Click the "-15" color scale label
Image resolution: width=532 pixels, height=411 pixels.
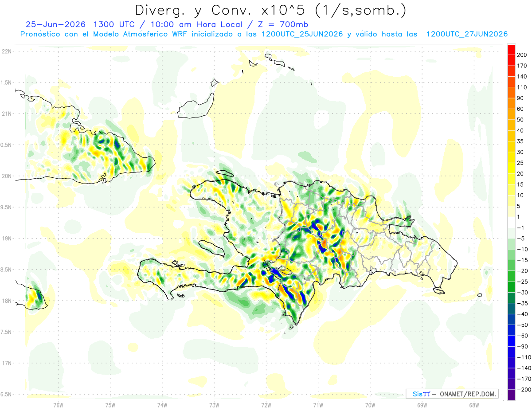[x=524, y=260]
